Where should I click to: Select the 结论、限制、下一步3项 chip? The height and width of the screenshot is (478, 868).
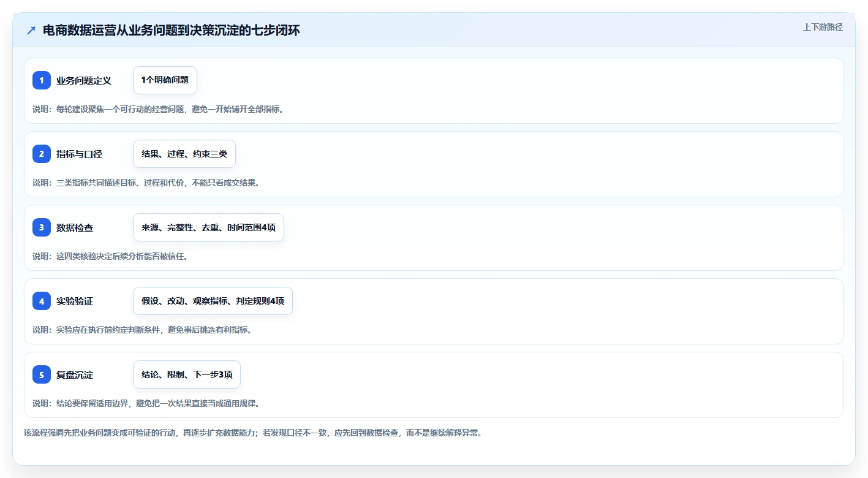point(187,374)
